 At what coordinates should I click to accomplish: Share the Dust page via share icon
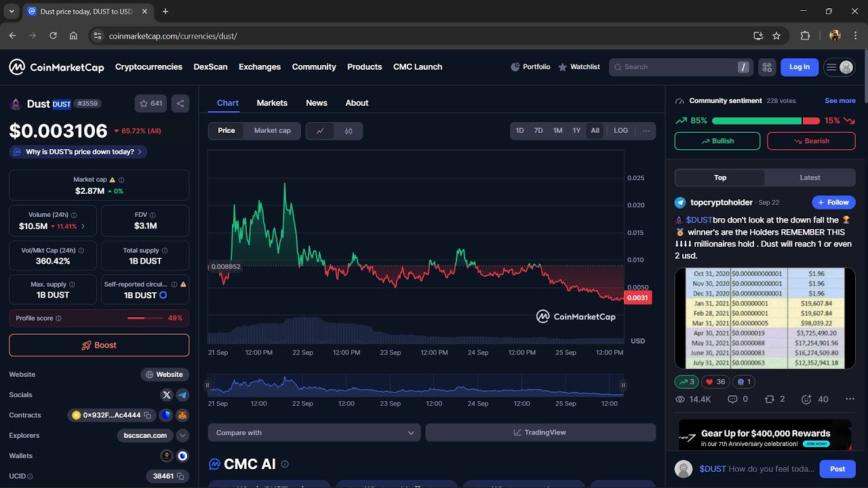tap(180, 104)
